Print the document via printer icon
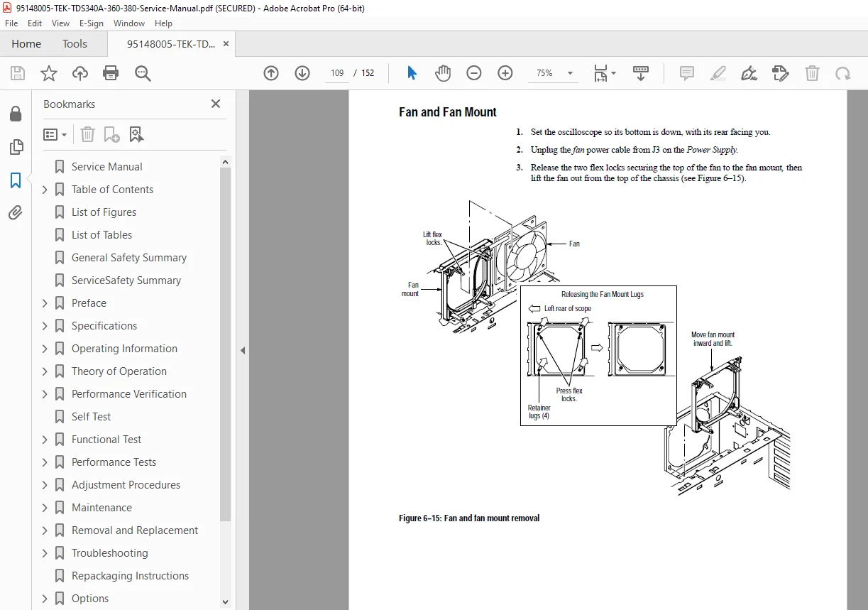 pyautogui.click(x=111, y=73)
